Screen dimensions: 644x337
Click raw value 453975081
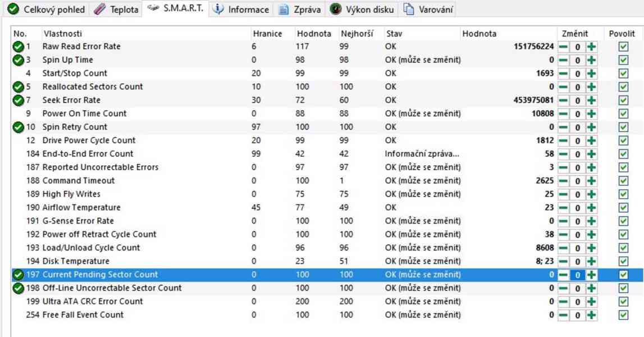pos(533,101)
